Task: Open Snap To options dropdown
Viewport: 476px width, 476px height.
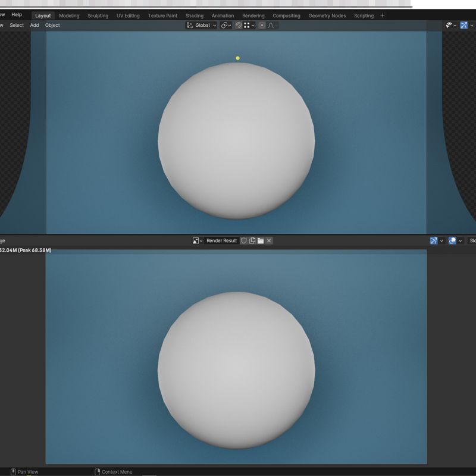Action: 249,25
